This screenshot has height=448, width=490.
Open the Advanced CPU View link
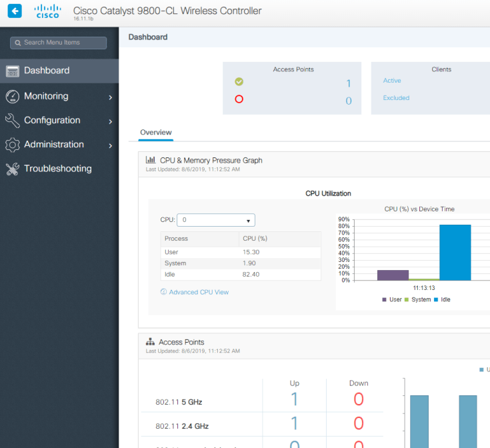point(198,292)
